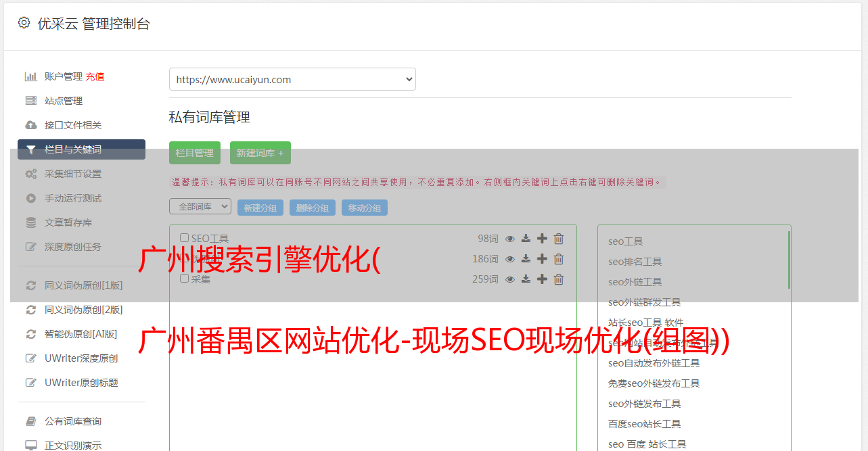Screen dimensions: 868x451
Task: Select keyword 免费seo外链发布工具
Action: [x=654, y=383]
